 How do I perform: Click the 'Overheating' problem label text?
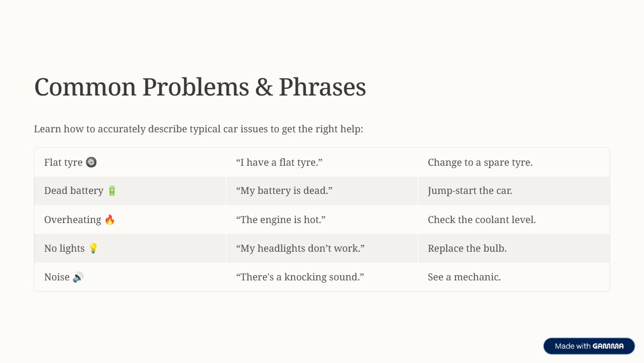coord(73,220)
